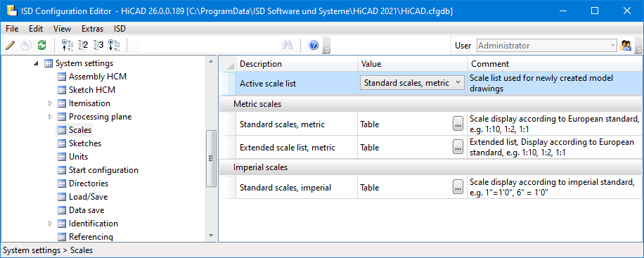
Task: Open the Active scale list dropdown
Action: click(x=413, y=83)
